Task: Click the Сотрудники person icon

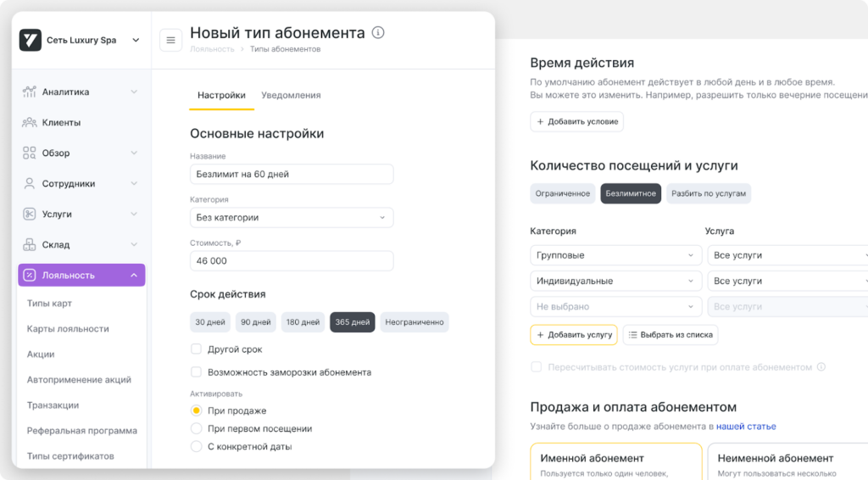Action: [30, 183]
